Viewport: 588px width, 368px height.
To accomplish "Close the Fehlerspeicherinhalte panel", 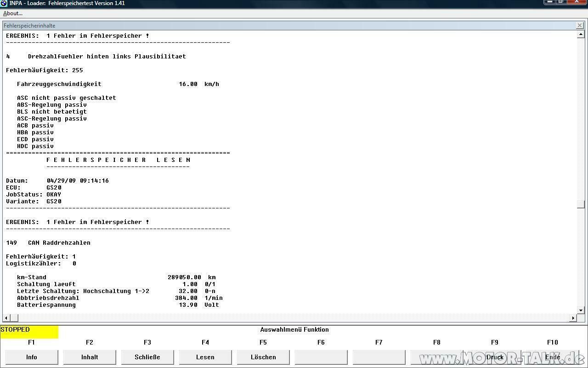I will pyautogui.click(x=580, y=25).
